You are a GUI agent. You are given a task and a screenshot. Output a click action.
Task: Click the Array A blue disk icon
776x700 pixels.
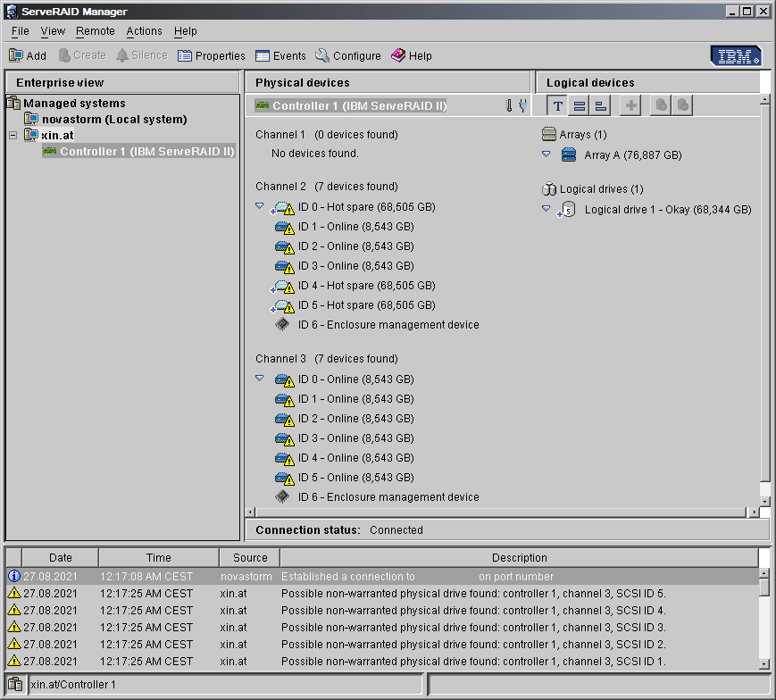[x=569, y=154]
